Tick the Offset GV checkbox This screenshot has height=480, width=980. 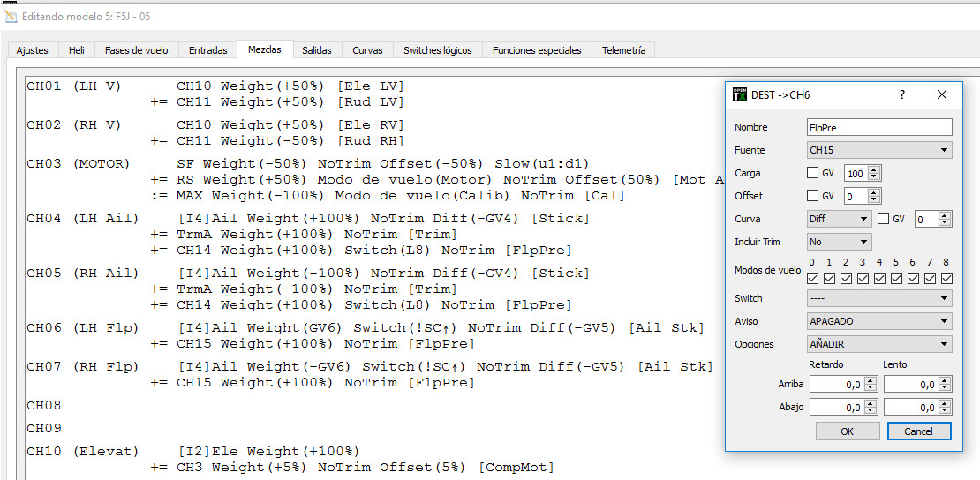pyautogui.click(x=813, y=196)
